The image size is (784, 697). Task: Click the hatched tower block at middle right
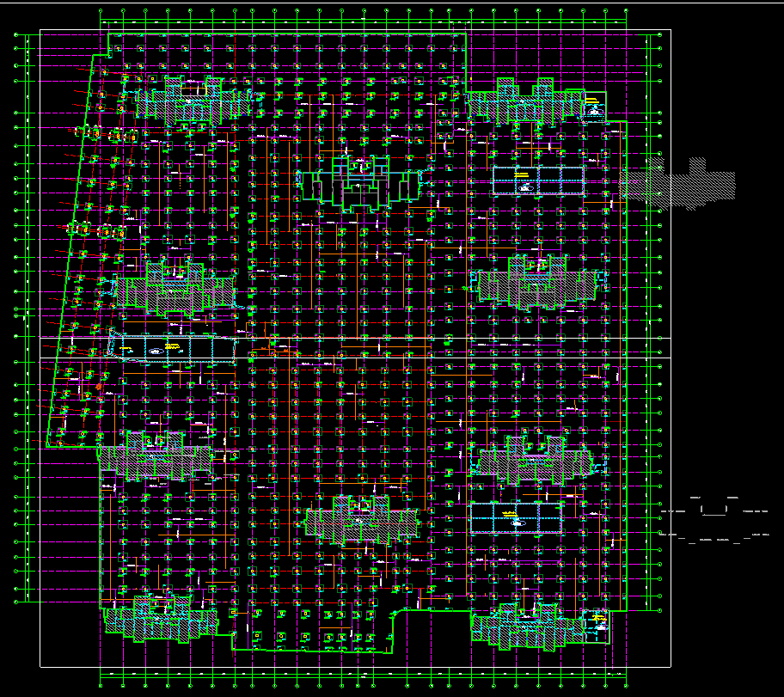tap(538, 282)
